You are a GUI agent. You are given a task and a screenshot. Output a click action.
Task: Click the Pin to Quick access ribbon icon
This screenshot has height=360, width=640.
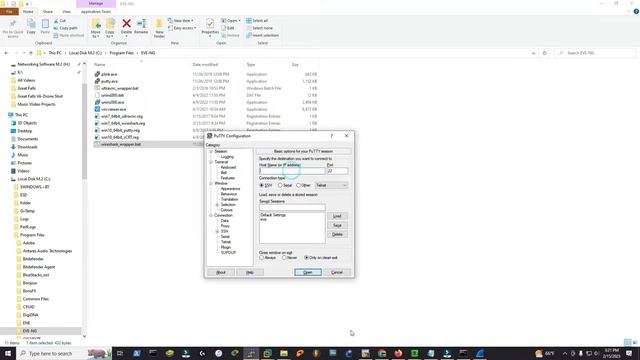click(13, 28)
